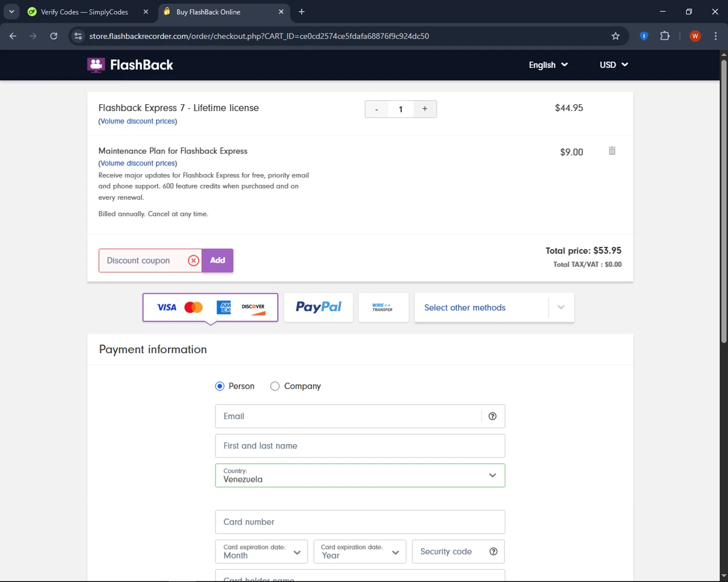Click the Payment information heading

point(153,349)
